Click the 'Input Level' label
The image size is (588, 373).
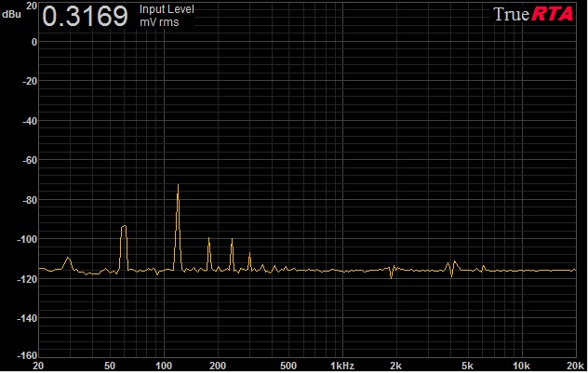(167, 9)
